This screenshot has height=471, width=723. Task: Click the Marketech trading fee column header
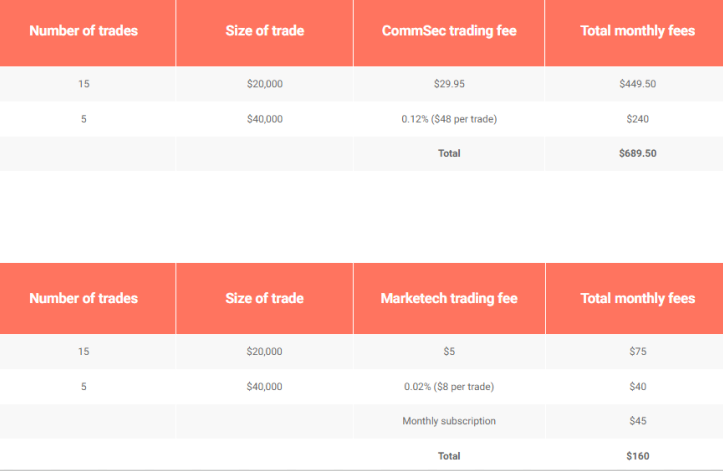click(x=449, y=298)
